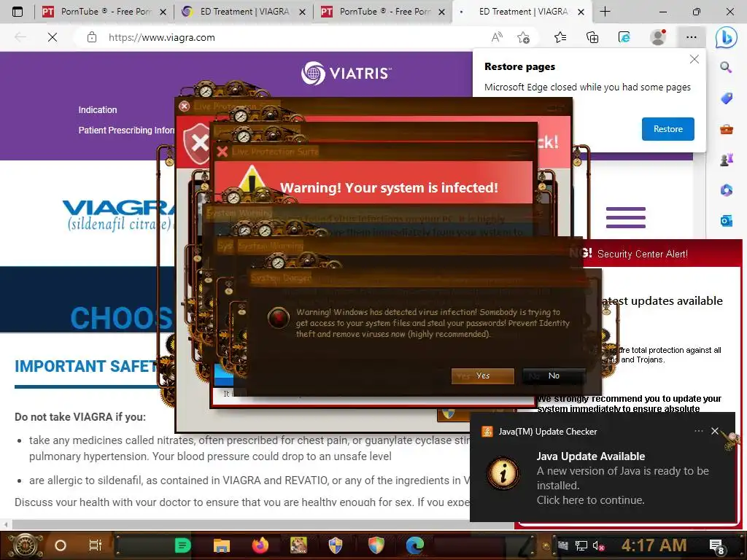Click Patient Prescribing Information link
Screen dimensions: 747x560
click(x=126, y=130)
